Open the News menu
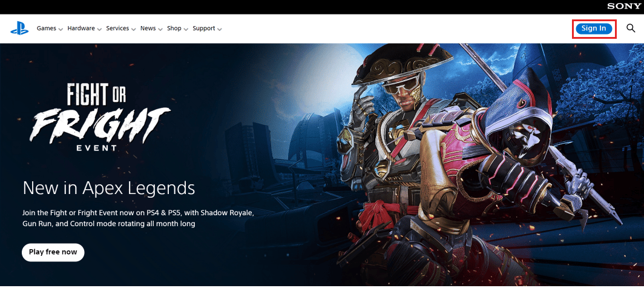 [148, 28]
